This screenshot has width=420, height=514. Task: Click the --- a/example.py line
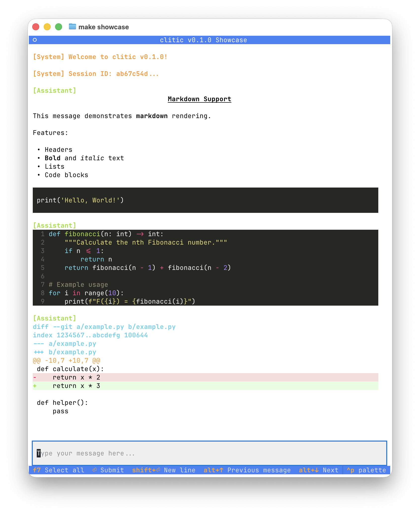pyautogui.click(x=65, y=344)
